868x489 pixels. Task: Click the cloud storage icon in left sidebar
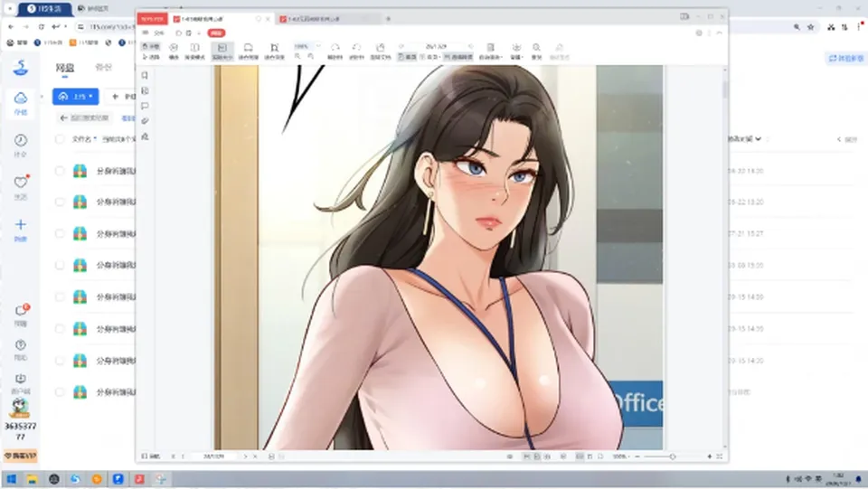point(21,99)
